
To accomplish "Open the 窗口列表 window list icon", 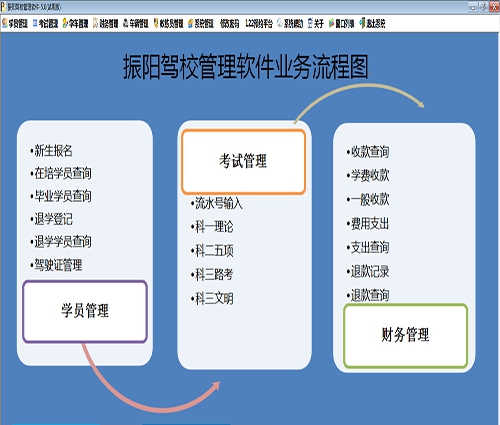I will pos(331,23).
